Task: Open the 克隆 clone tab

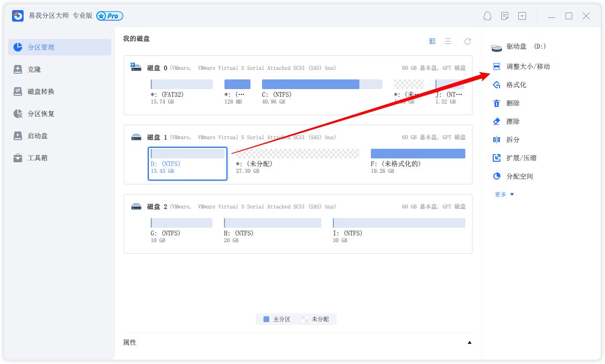Action: point(34,69)
